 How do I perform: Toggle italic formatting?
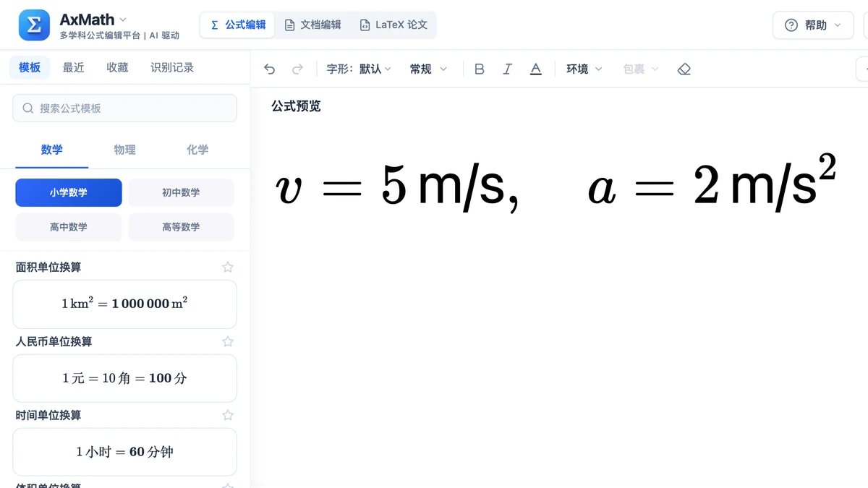[507, 69]
